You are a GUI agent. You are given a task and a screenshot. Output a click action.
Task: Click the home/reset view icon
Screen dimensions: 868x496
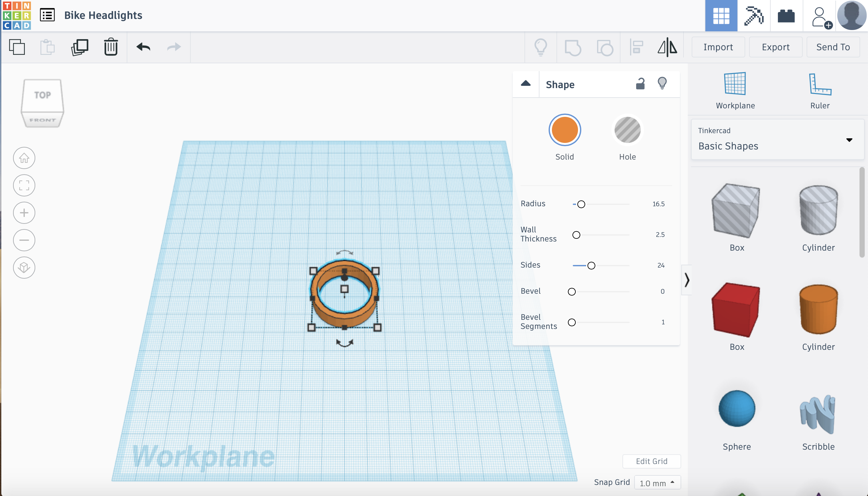coord(24,158)
